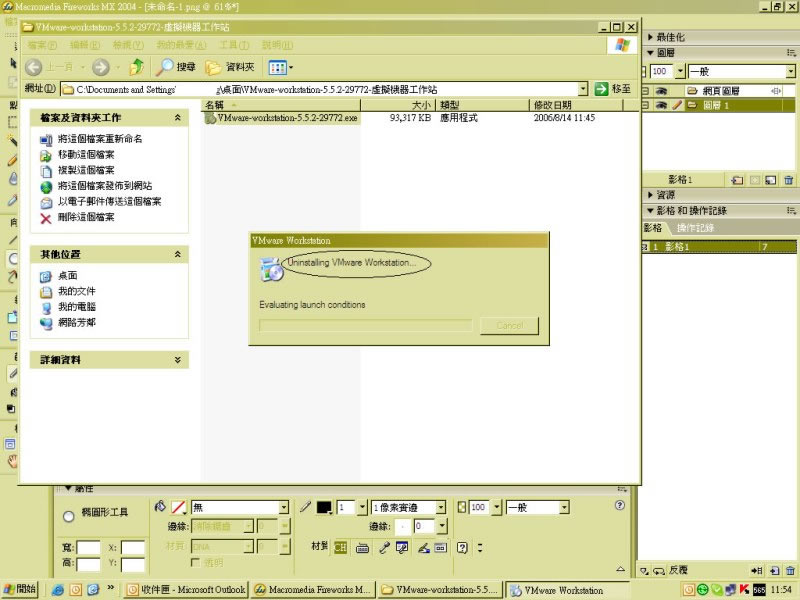Click the help question mark in properties panel
The image size is (800, 600).
coord(619,505)
